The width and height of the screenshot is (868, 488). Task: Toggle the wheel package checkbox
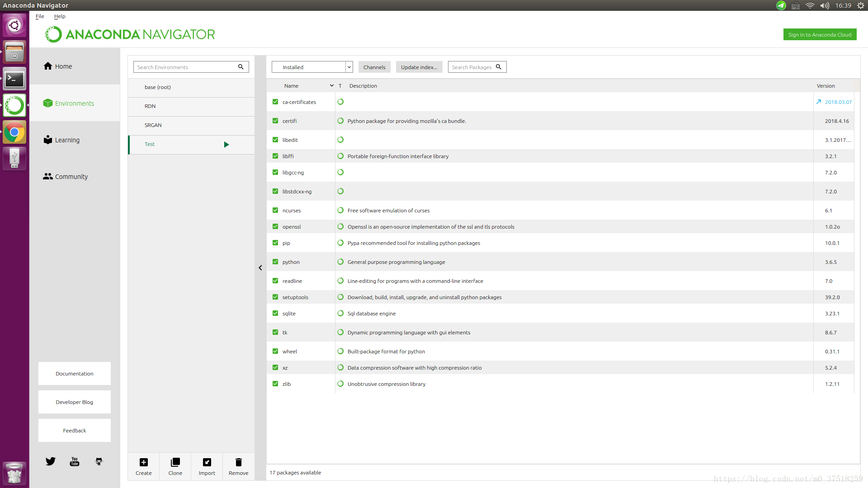point(275,351)
